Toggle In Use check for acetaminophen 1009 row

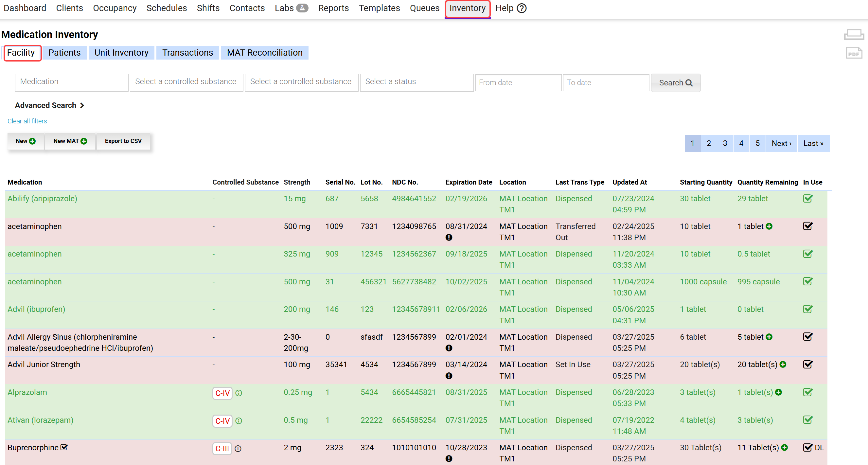808,226
